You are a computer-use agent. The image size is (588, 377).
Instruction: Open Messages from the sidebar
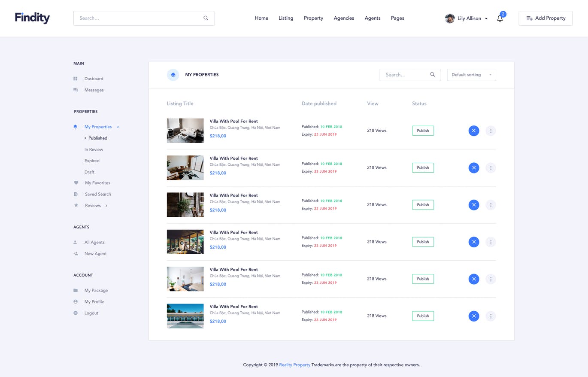[x=76, y=89]
